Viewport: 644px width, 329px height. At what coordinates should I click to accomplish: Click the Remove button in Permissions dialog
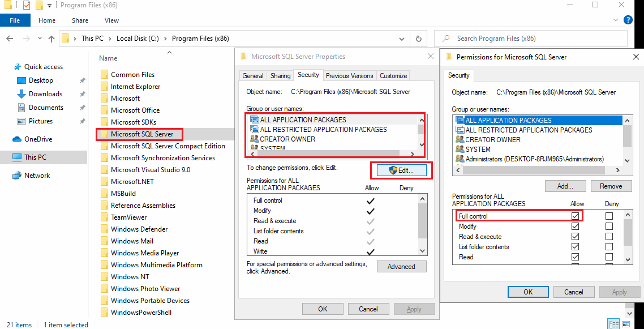[x=611, y=186]
